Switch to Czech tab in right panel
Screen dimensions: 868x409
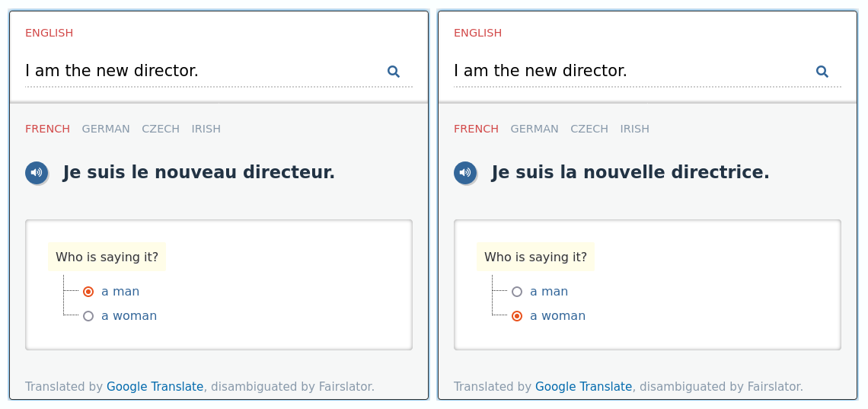(x=589, y=129)
